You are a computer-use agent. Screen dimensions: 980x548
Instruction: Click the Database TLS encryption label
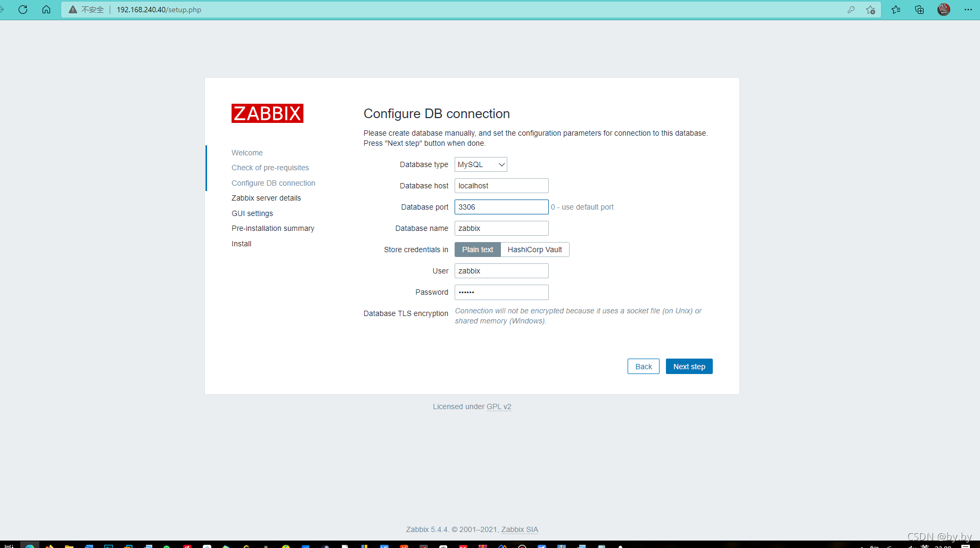tap(406, 313)
